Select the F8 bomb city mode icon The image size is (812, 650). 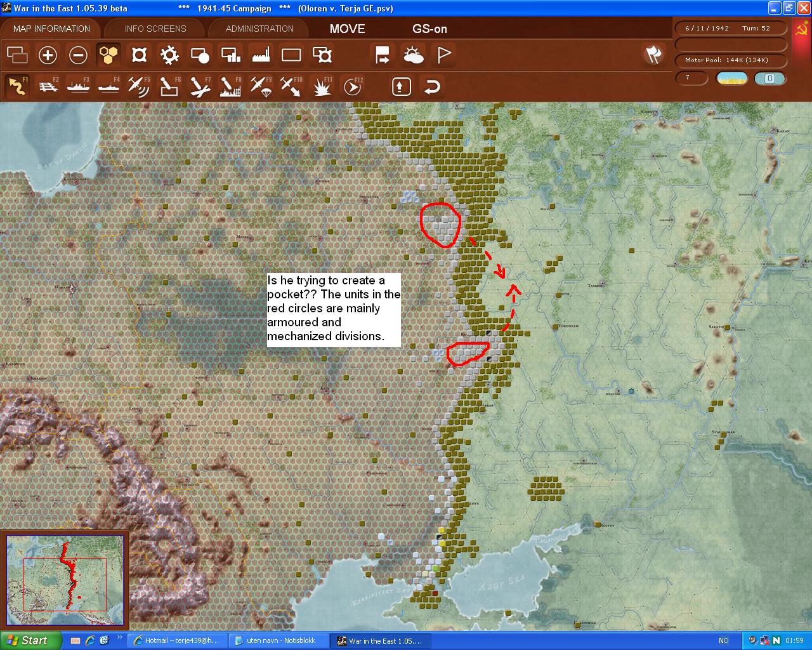click(230, 86)
